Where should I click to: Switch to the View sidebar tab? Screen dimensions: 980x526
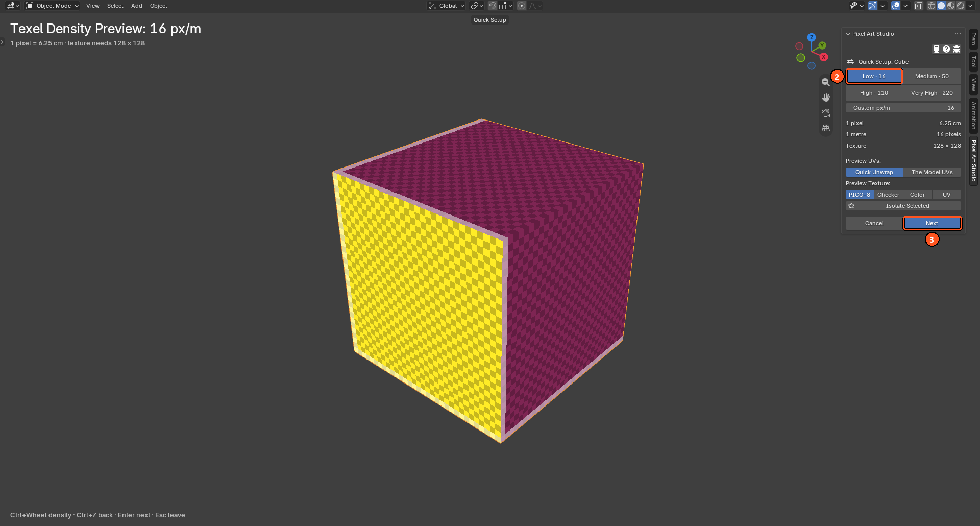[x=974, y=84]
